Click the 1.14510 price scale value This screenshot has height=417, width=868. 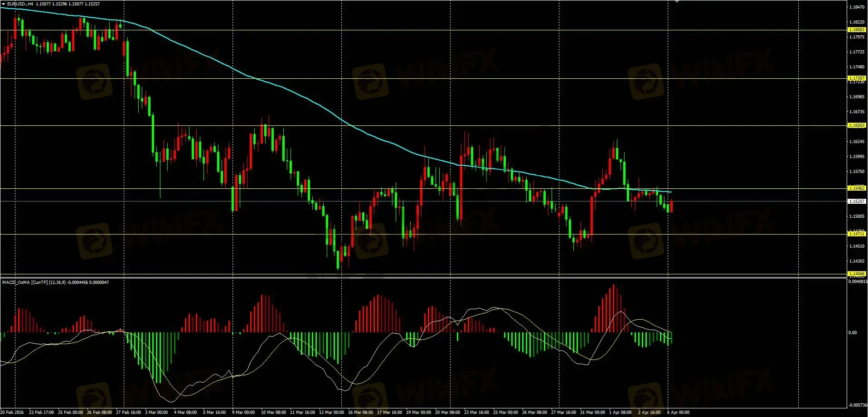coord(857,246)
